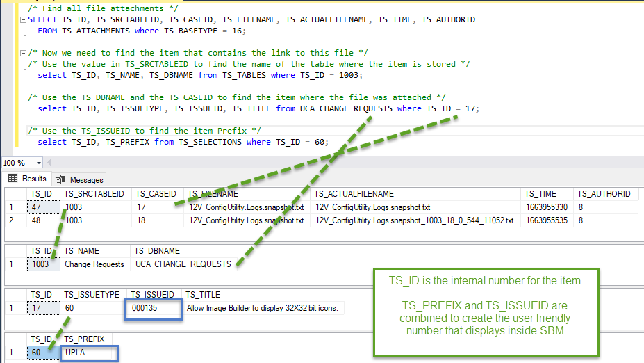Click the TS_ACTUALFILENAME column header
Image resolution: width=644 pixels, height=363 pixels.
(x=354, y=194)
